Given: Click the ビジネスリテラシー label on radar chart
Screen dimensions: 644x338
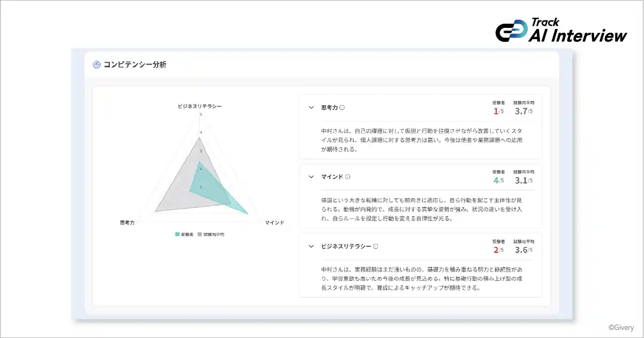Looking at the screenshot, I should click(199, 106).
